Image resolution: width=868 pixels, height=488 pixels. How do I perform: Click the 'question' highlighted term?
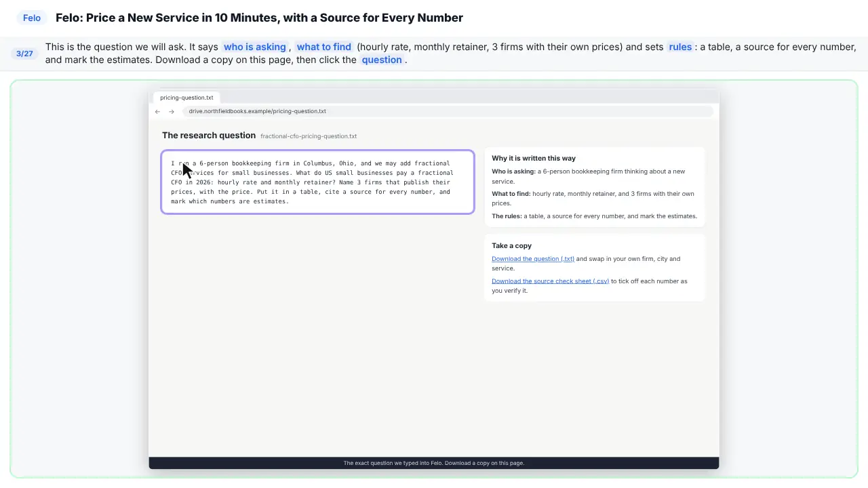382,60
